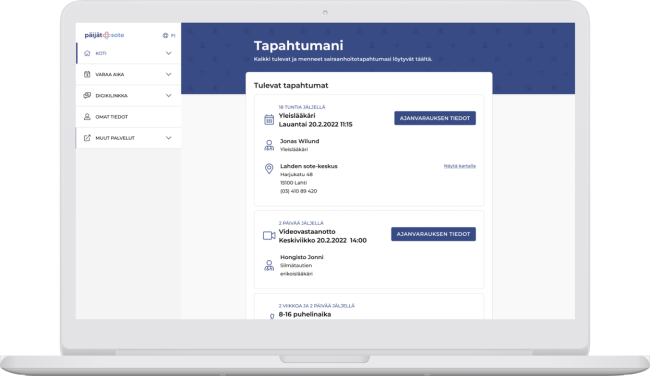Image resolution: width=650 pixels, height=376 pixels.
Task: Click the päijät-sote logo
Action: pos(104,35)
